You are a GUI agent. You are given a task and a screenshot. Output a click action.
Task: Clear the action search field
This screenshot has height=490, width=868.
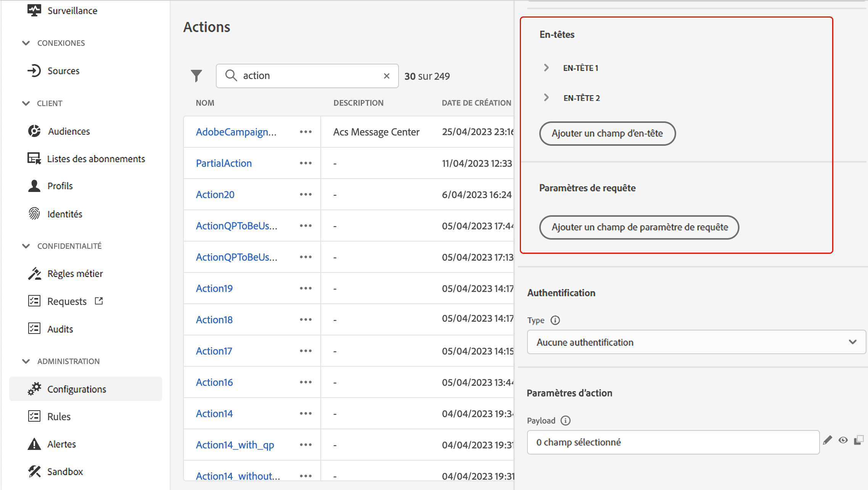pos(386,76)
